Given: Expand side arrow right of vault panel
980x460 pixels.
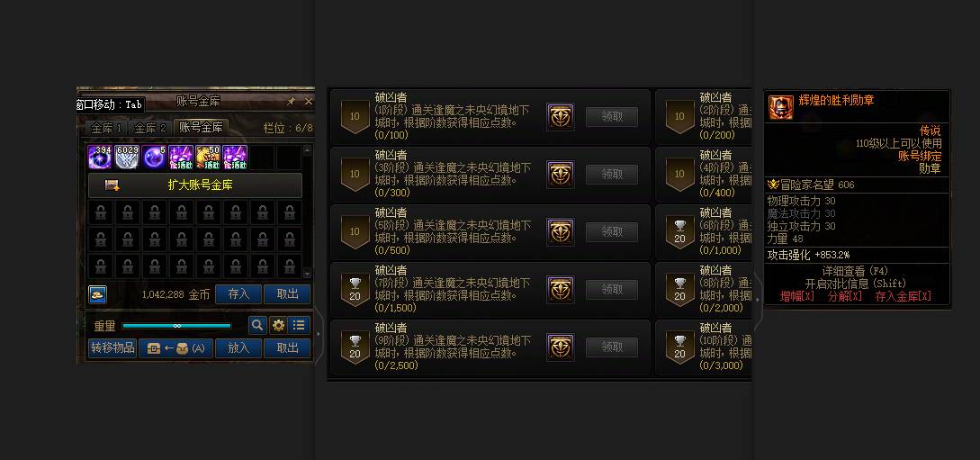Looking at the screenshot, I should (319, 334).
